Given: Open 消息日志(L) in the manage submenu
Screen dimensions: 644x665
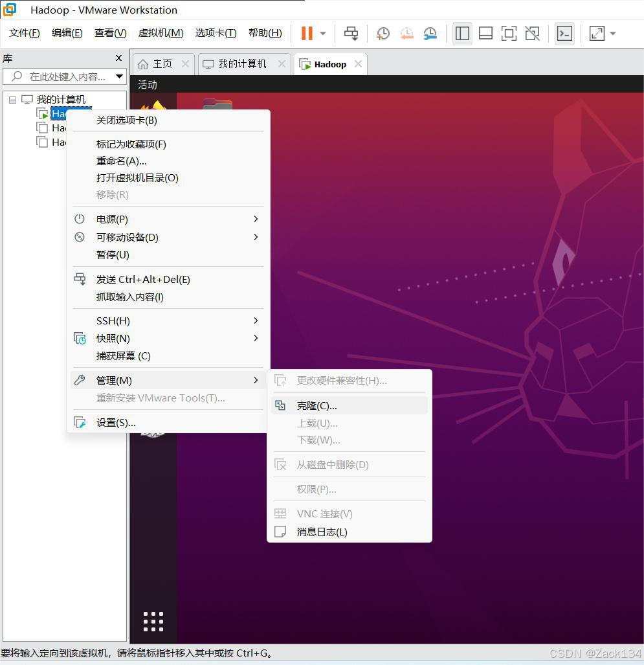Looking at the screenshot, I should pos(350,532).
